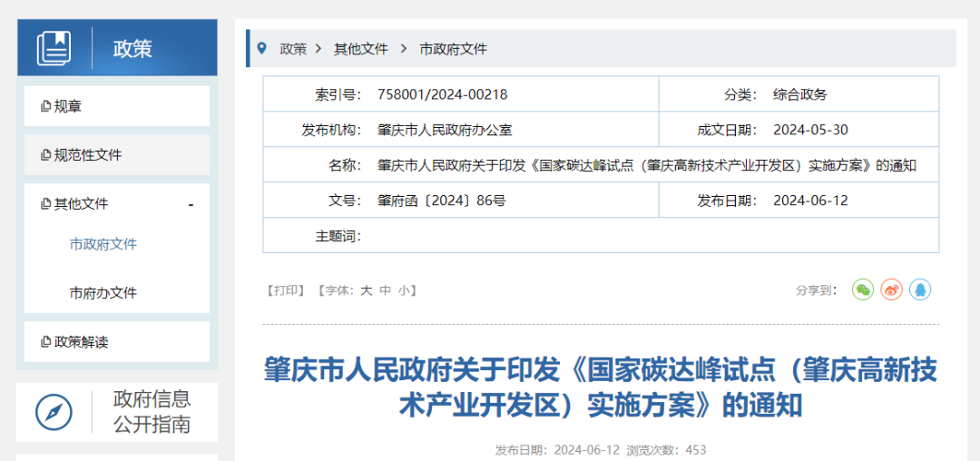980x461 pixels.
Task: Click 打印 to print the page
Action: tap(286, 290)
